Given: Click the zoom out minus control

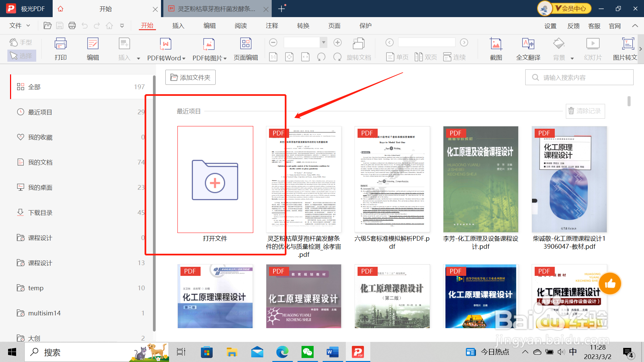Looking at the screenshot, I should pyautogui.click(x=273, y=43).
